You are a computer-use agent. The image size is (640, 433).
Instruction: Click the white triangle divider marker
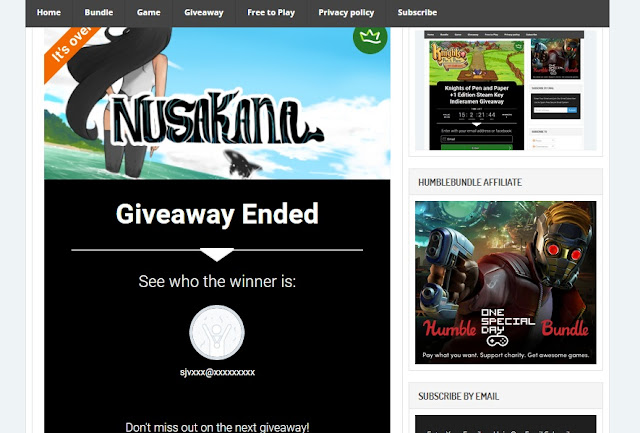tap(217, 254)
